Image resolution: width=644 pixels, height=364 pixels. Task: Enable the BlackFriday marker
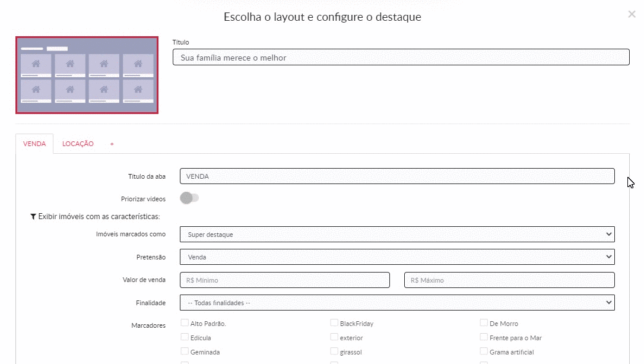(x=334, y=323)
